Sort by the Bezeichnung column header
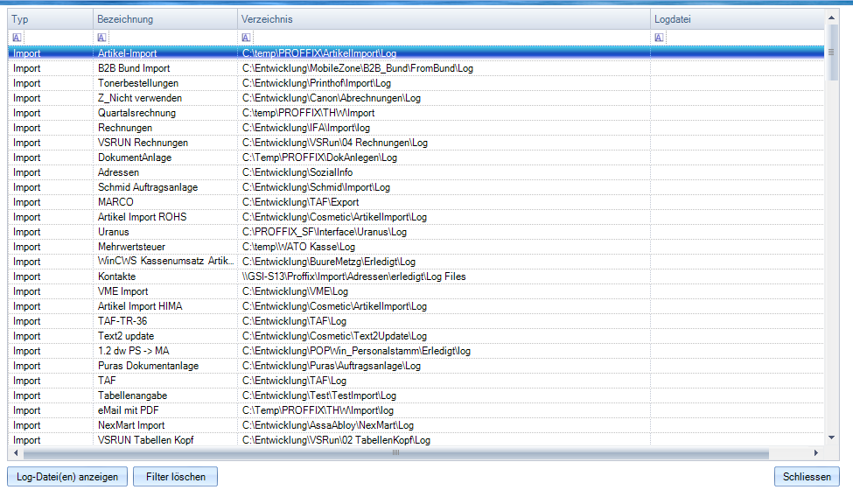The width and height of the screenshot is (853, 504). (x=125, y=19)
